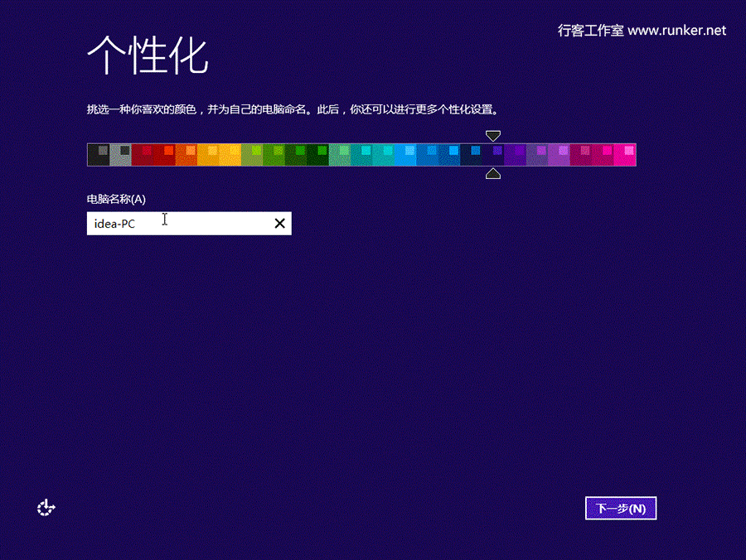Select the currently highlighted purple swatch
The height and width of the screenshot is (560, 746).
coord(493,153)
